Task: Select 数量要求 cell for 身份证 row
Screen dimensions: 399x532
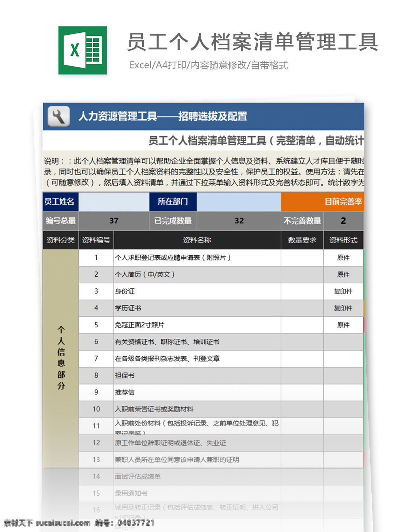Action: 302,291
